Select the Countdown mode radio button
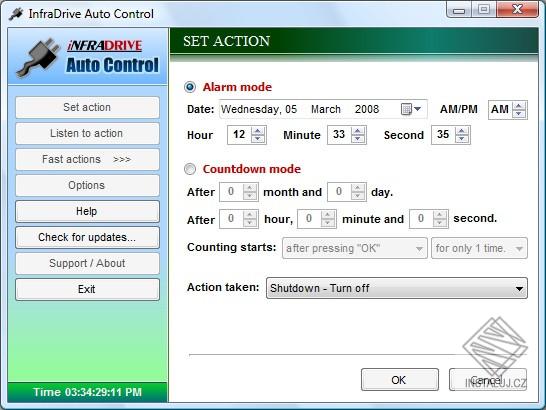The height and width of the screenshot is (410, 546). (x=190, y=169)
